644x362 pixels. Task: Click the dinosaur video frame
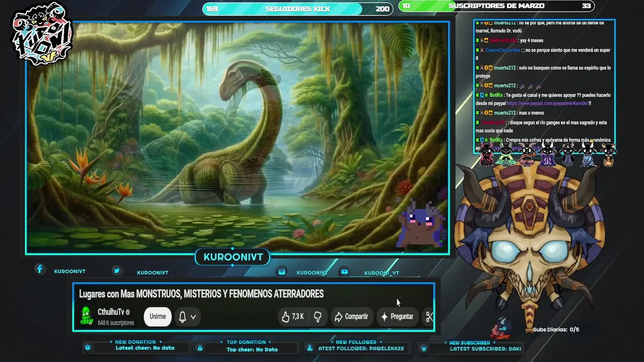point(237,137)
